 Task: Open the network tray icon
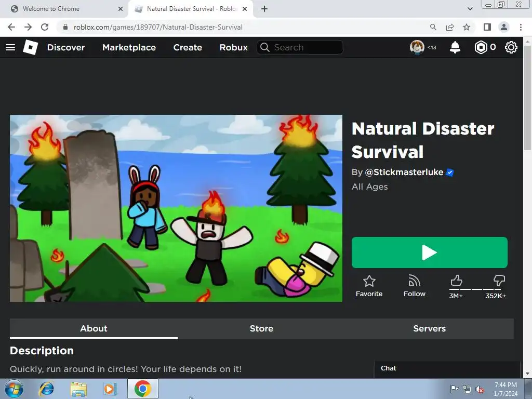point(467,390)
